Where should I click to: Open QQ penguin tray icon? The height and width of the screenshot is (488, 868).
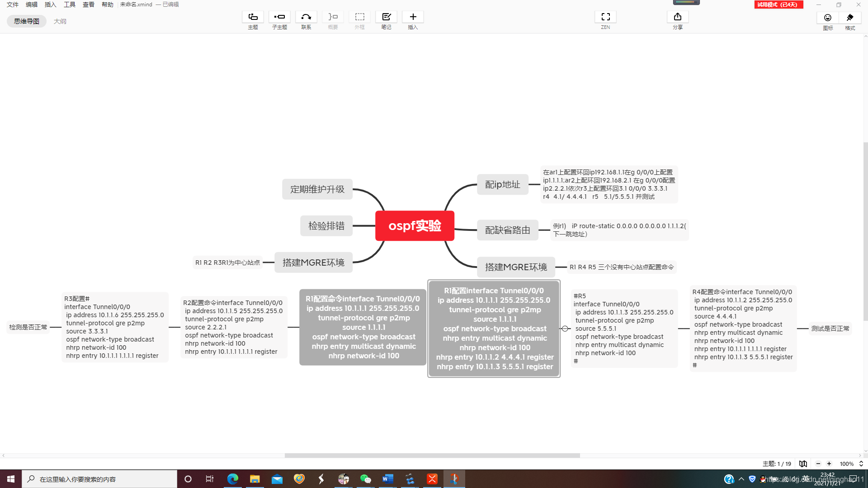point(764,479)
